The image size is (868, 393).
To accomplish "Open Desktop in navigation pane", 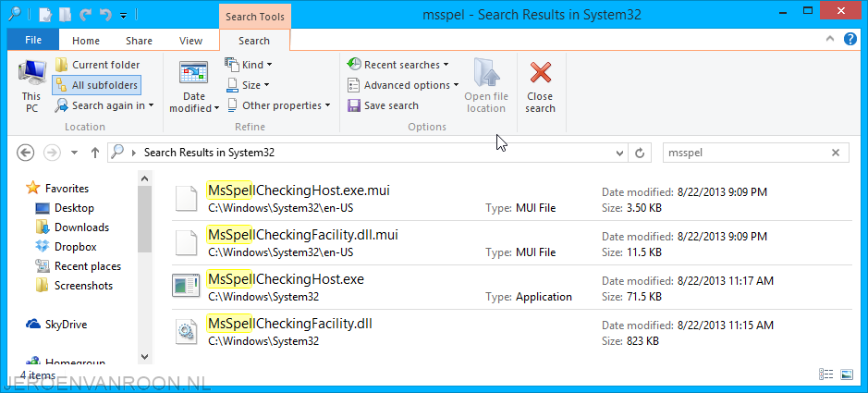I will [65, 208].
